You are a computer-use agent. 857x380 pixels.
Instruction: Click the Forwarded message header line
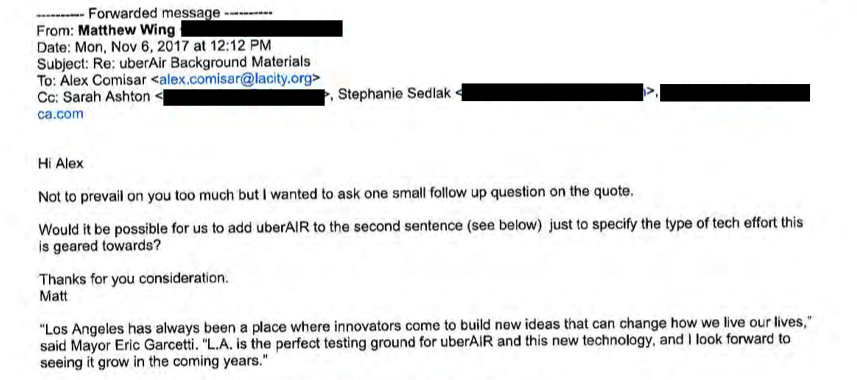[x=155, y=13]
